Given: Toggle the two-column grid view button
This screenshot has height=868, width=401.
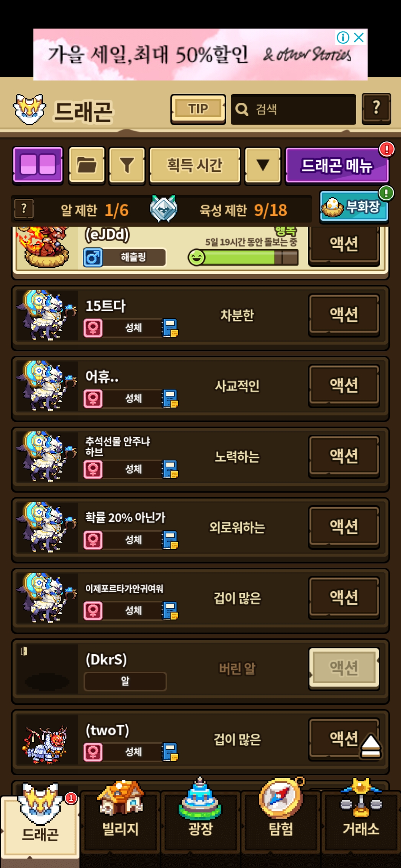Looking at the screenshot, I should [38, 164].
